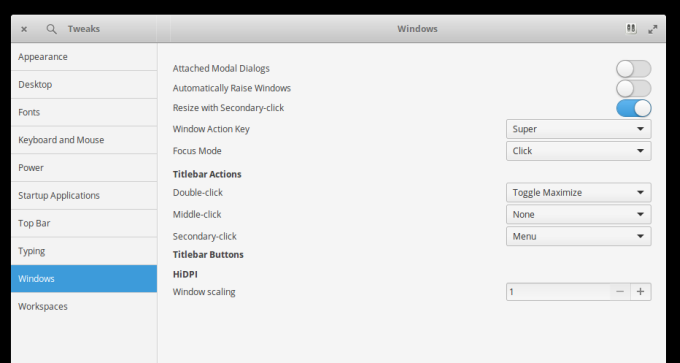Switch to the Power section
Screen dimensions: 680x363
(84, 168)
